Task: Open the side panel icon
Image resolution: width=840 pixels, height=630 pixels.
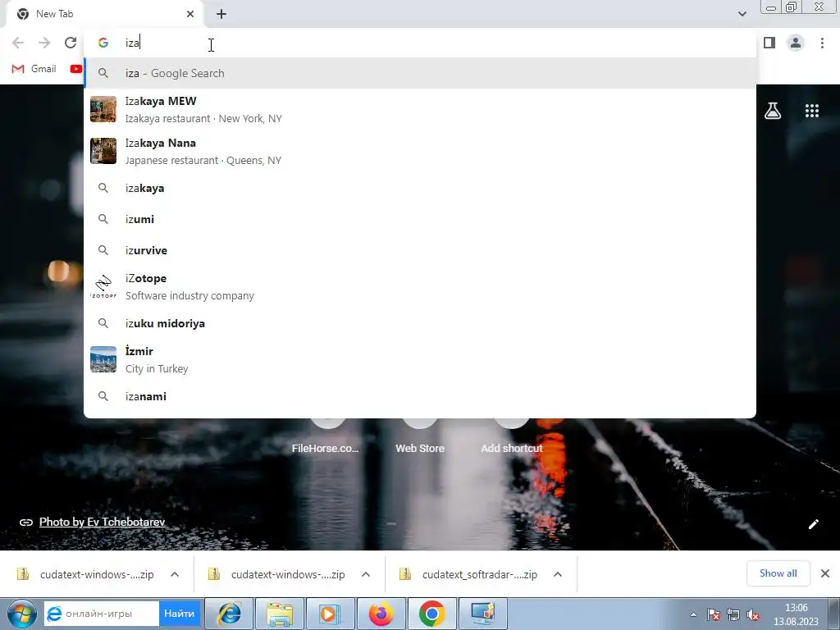Action: (x=769, y=43)
